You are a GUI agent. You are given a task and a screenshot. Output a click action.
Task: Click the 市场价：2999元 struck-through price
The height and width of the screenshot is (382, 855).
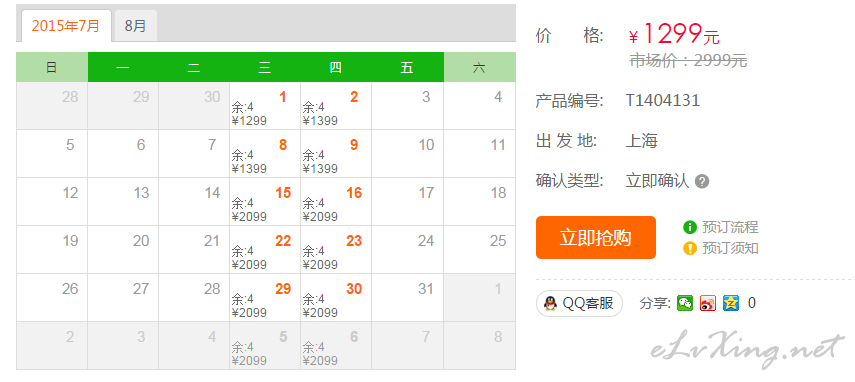click(688, 60)
